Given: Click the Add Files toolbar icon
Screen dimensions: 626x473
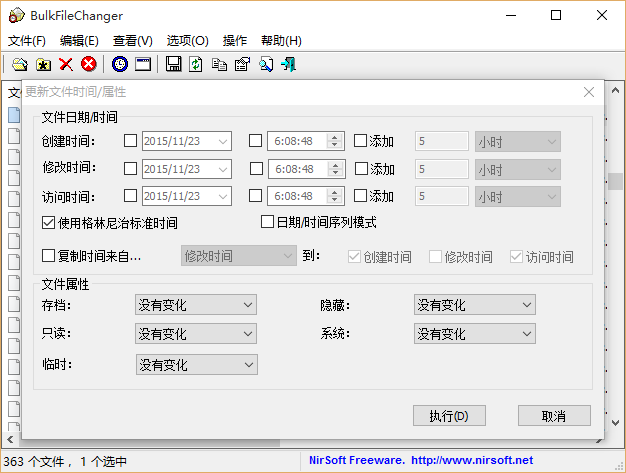Looking at the screenshot, I should tap(19, 64).
